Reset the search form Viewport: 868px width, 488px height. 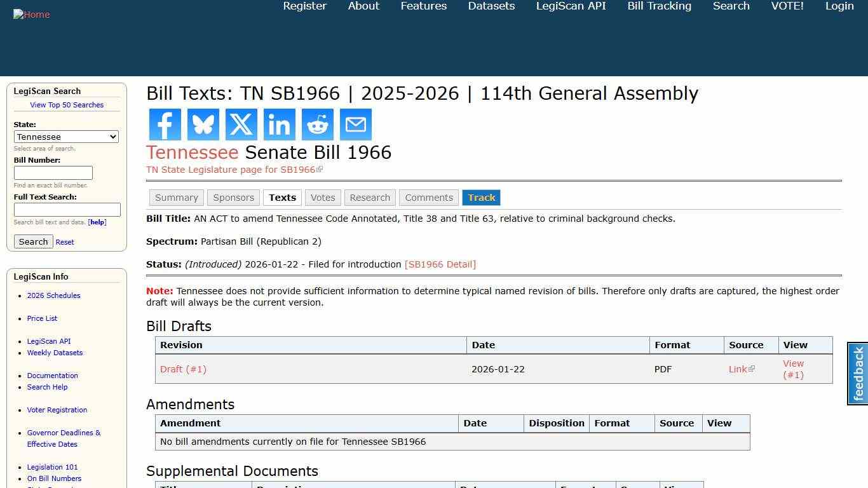[64, 241]
